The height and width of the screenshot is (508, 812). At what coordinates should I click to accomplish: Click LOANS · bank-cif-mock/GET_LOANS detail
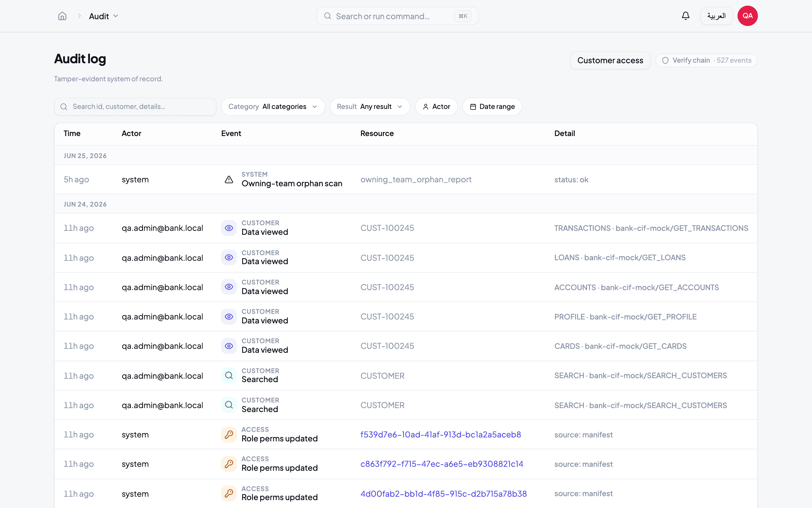tap(620, 257)
